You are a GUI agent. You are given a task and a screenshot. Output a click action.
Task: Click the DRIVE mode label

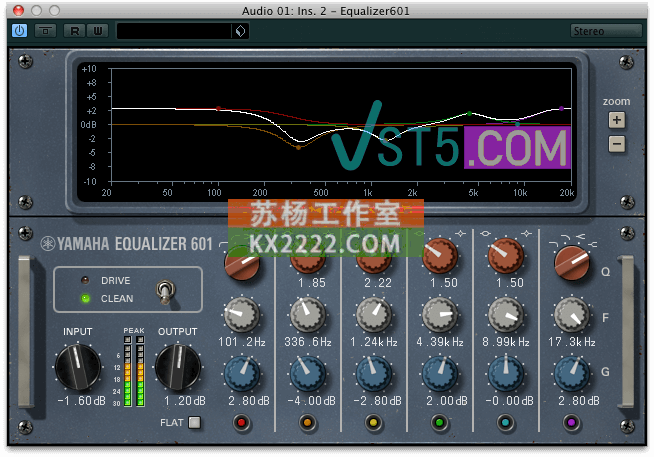coord(116,281)
